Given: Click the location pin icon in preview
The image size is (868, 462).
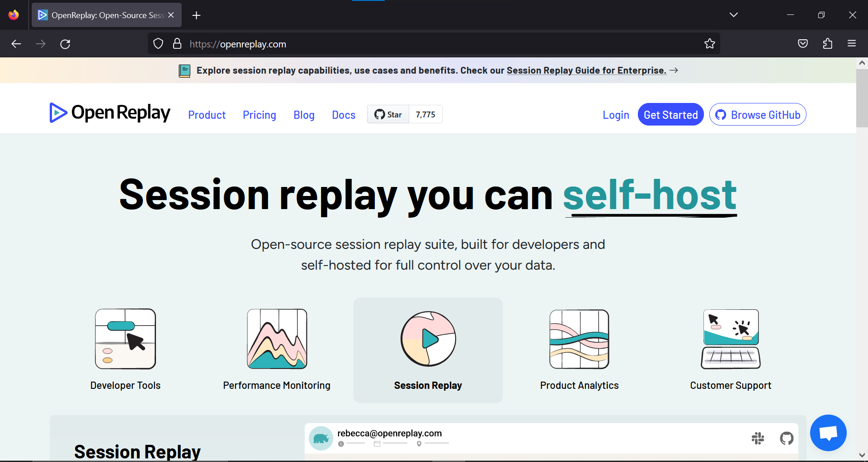Looking at the screenshot, I should coord(419,444).
